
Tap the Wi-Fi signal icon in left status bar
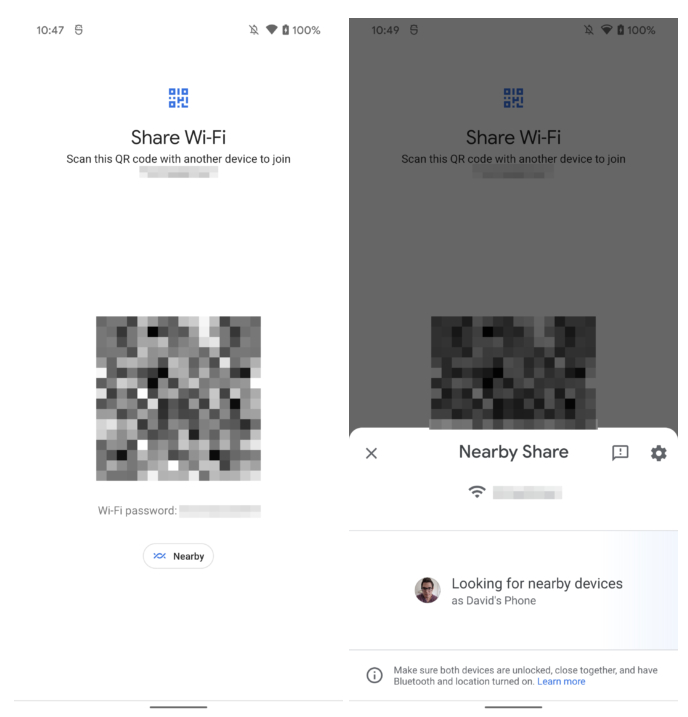click(x=272, y=30)
